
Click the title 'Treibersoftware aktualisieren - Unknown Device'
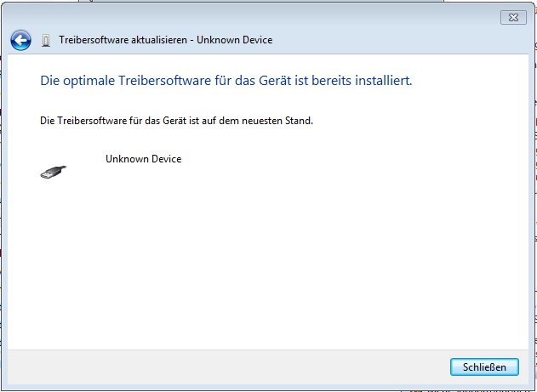165,40
